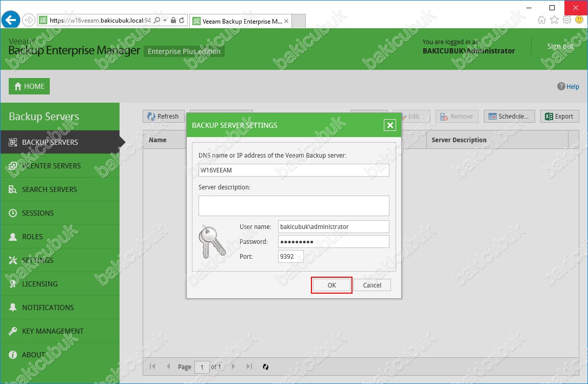588x384 pixels.
Task: Click the smiley feedback icon
Action: click(x=579, y=20)
